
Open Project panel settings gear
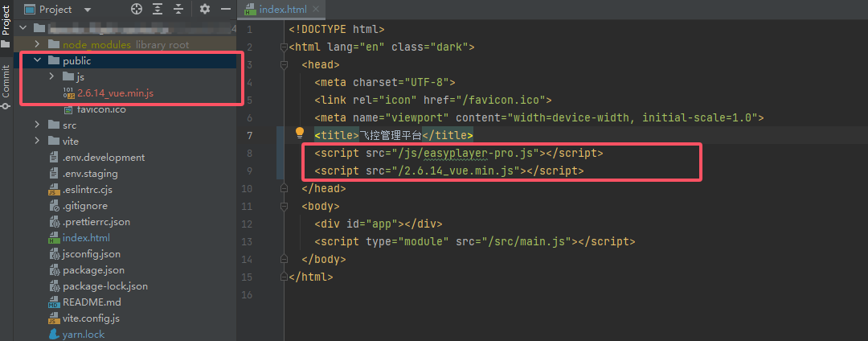205,9
